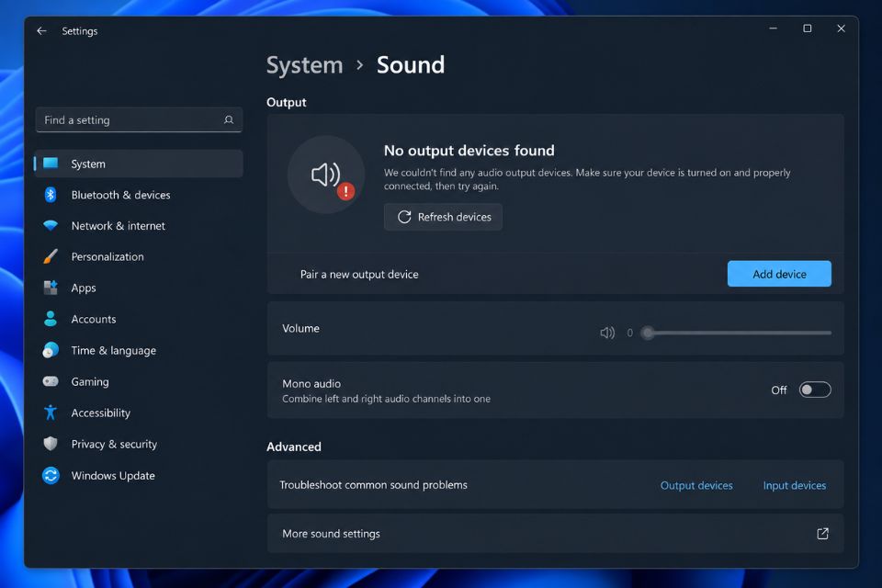Go to Network & internet settings

click(139, 226)
